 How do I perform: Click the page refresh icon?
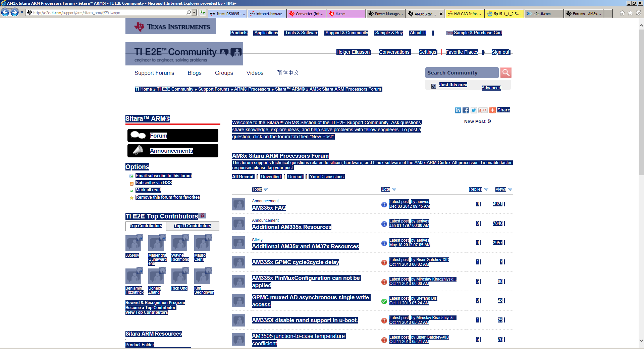[x=203, y=13]
